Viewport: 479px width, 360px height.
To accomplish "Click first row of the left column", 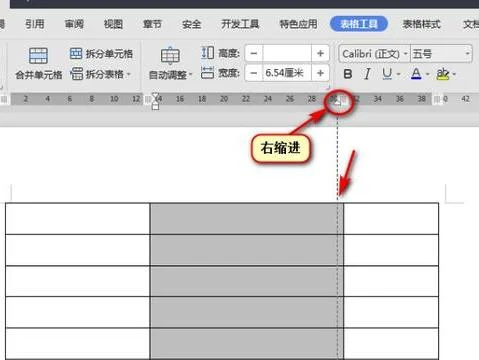I will [x=78, y=219].
